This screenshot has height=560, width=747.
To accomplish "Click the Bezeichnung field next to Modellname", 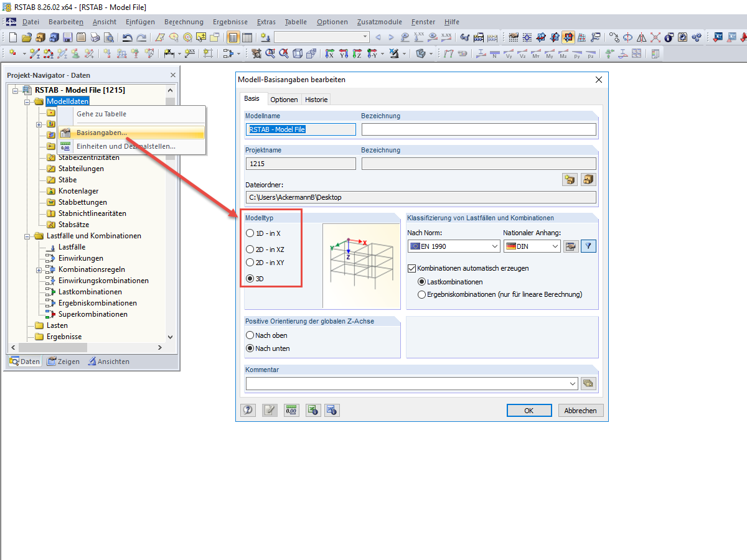I will tap(479, 129).
